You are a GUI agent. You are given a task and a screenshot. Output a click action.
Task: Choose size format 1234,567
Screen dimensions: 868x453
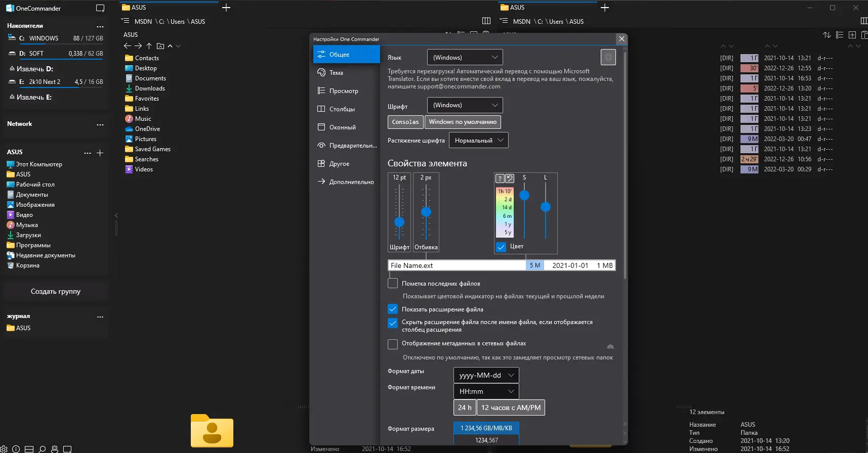click(x=486, y=440)
